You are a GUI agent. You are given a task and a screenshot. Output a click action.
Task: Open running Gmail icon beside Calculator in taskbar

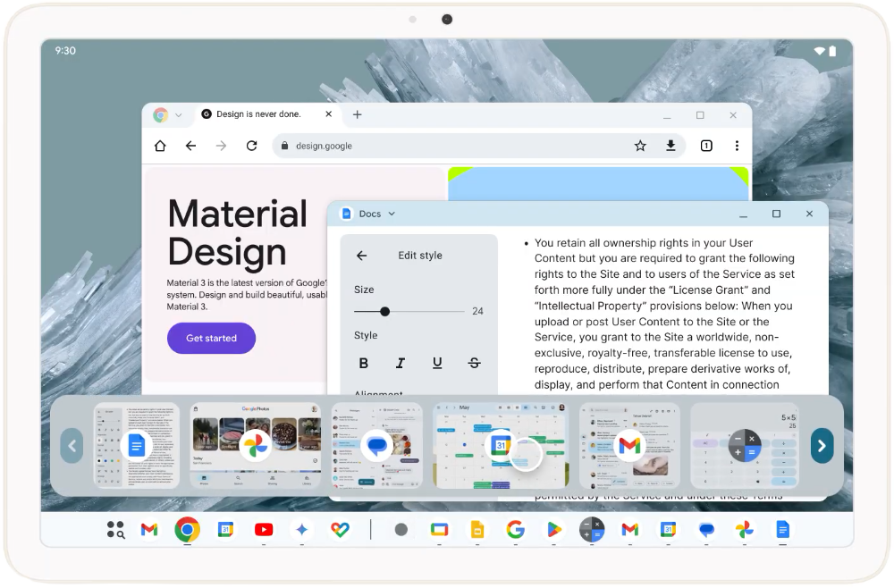pyautogui.click(x=630, y=530)
